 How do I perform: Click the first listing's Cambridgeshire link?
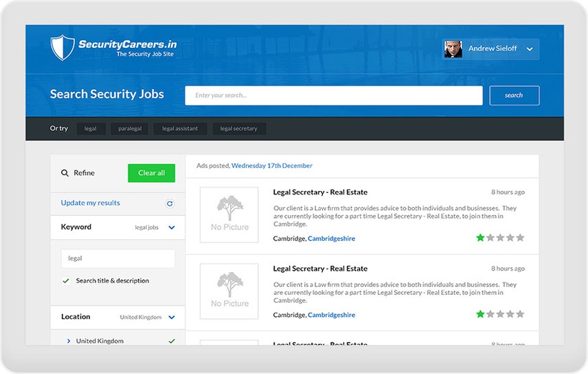point(331,239)
